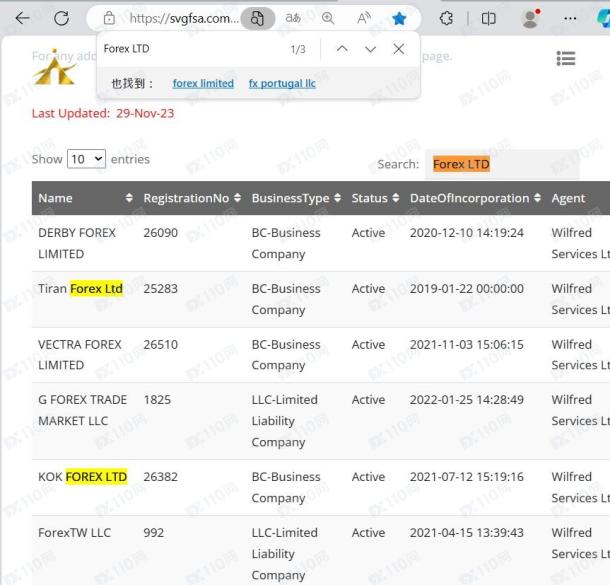Open the translate page icon
Viewport: 610px width, 585px height.
point(293,18)
